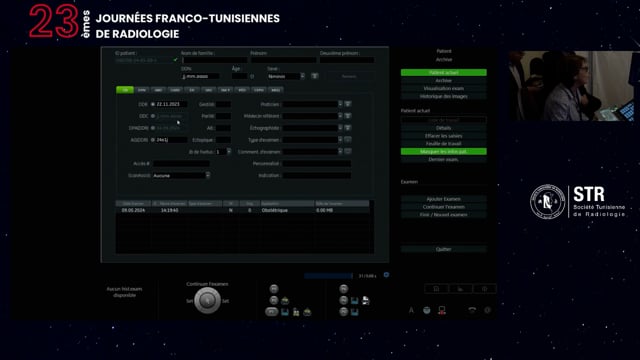Image resolution: width=640 pixels, height=360 pixels.
Task: Select the DPA(DDR) radio button
Action: click(153, 128)
